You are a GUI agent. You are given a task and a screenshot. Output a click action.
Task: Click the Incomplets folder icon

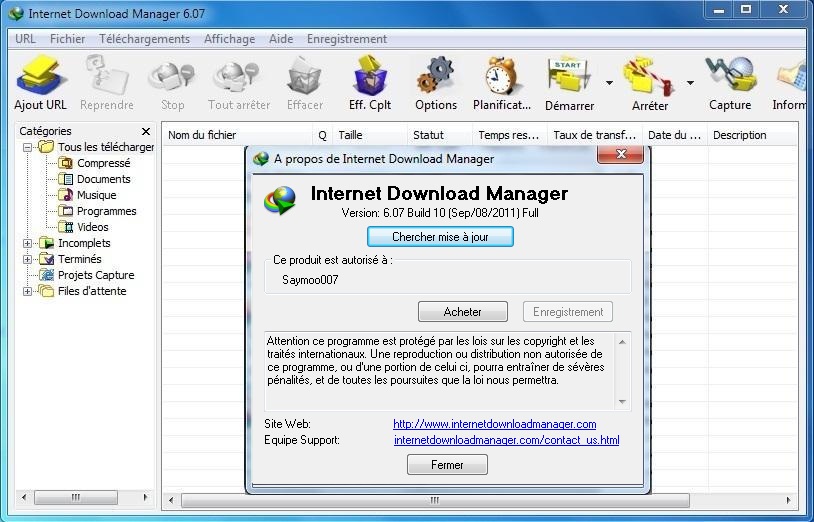click(47, 243)
